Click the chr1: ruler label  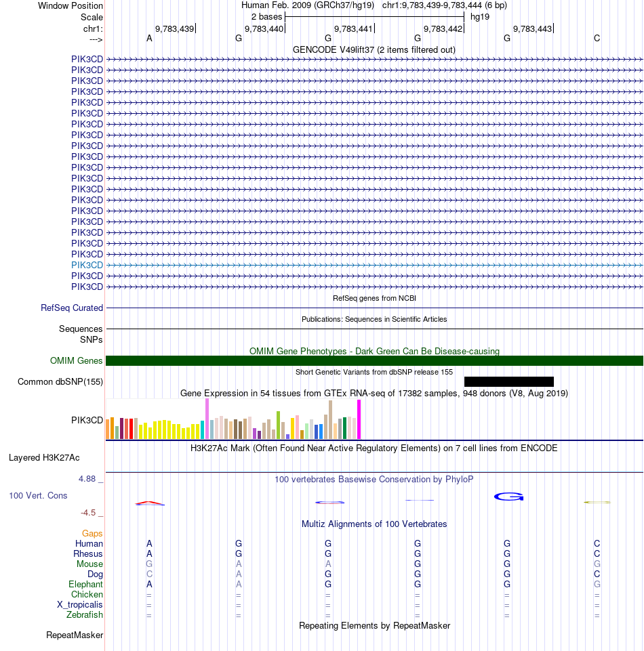93,28
